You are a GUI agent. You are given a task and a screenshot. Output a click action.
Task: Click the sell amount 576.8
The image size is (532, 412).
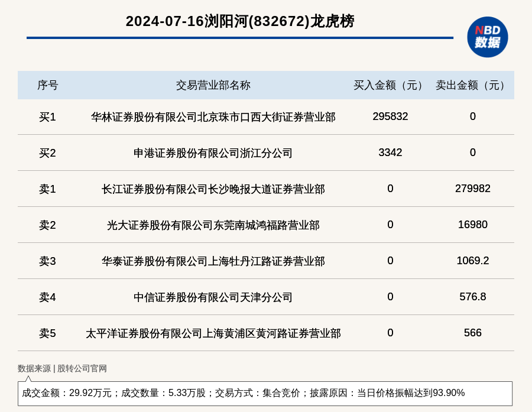[x=473, y=297]
